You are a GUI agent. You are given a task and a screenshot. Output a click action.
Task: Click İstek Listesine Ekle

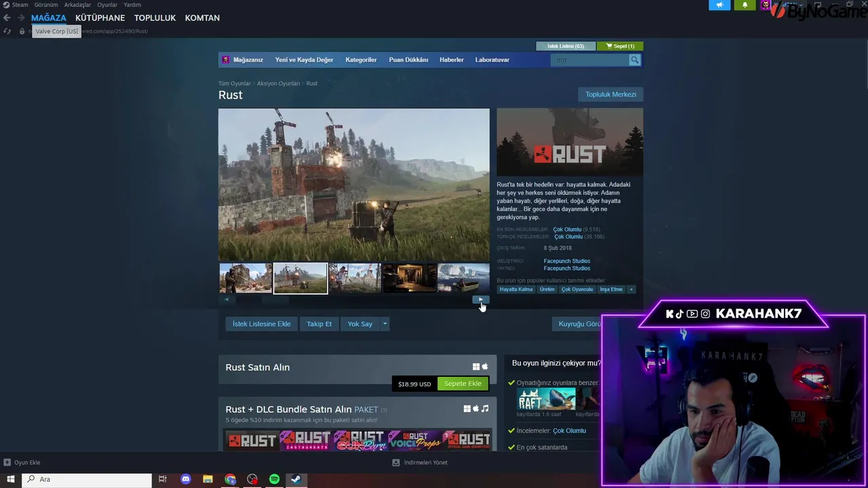pyautogui.click(x=261, y=324)
